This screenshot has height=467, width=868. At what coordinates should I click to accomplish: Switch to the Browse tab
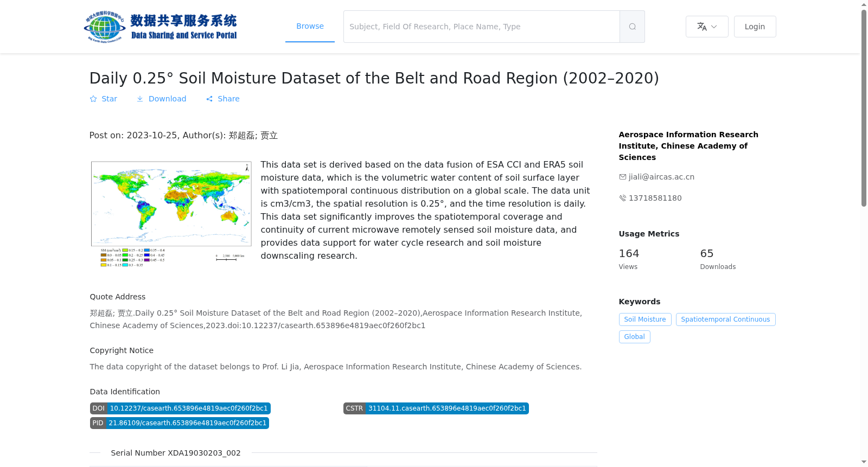click(310, 26)
